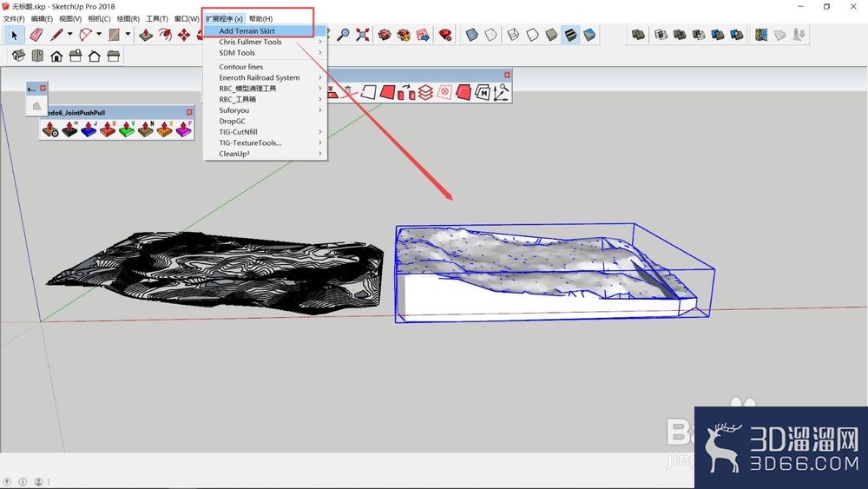Click first JointPushPull icon with gear
The height and width of the screenshot is (489, 868).
(x=50, y=129)
